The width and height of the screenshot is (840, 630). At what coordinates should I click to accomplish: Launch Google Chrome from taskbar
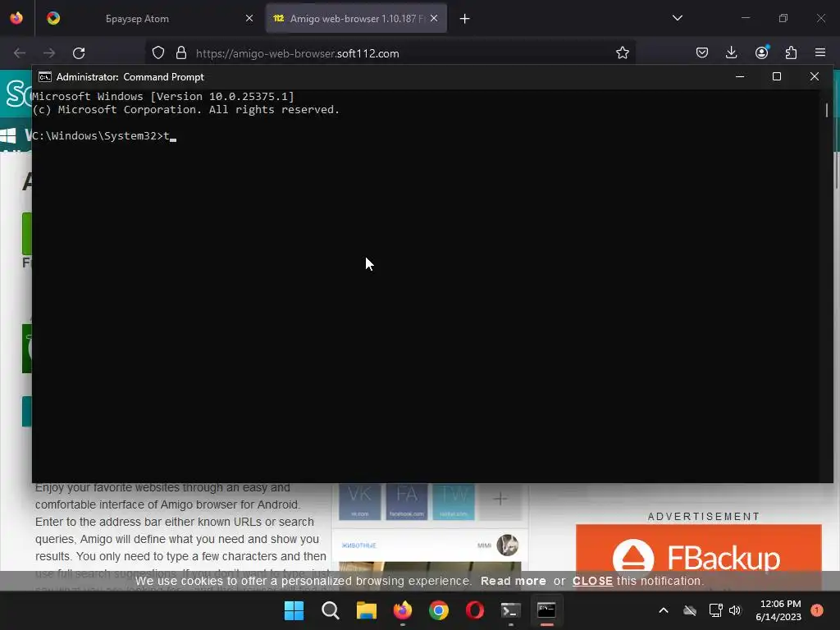click(439, 610)
